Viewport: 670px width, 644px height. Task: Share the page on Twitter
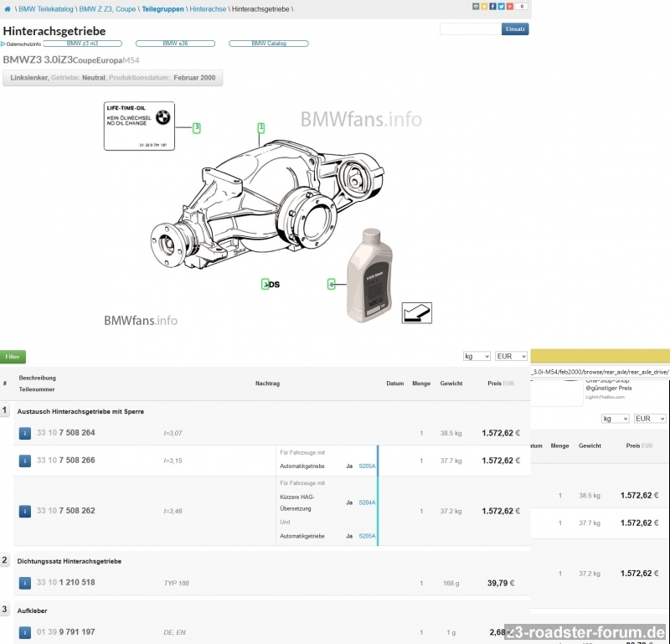pyautogui.click(x=500, y=6)
